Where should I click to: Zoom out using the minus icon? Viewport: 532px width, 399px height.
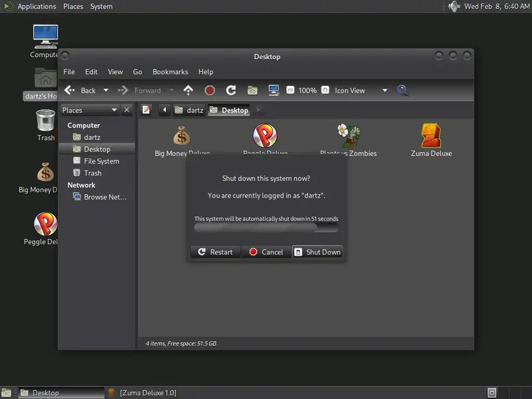click(290, 90)
